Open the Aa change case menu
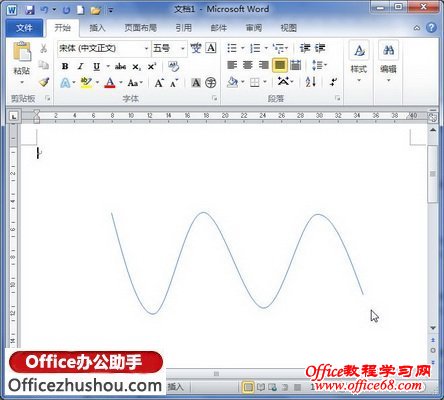The width and height of the screenshot is (444, 400). point(135,83)
